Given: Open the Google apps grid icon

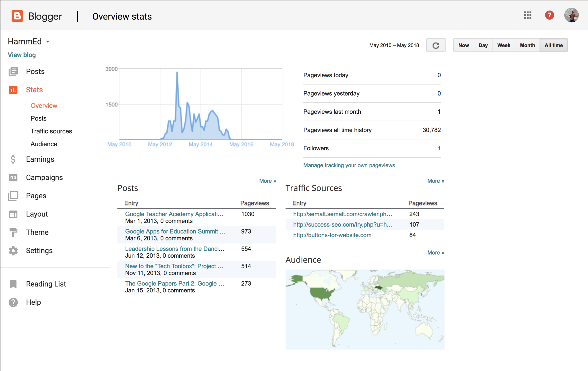Looking at the screenshot, I should point(528,15).
